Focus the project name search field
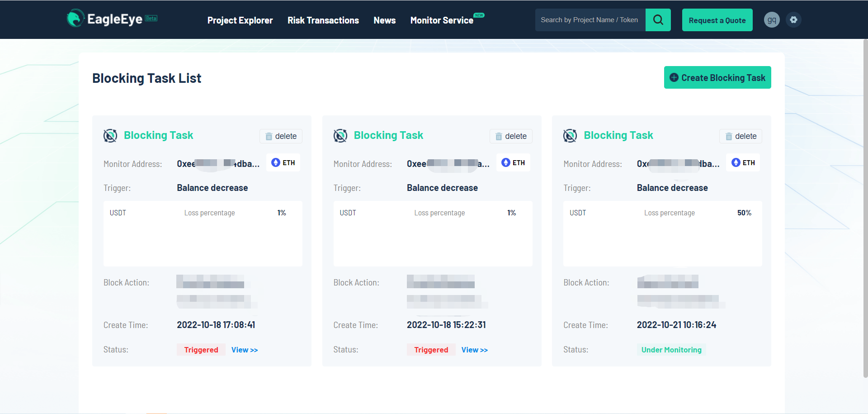Image resolution: width=868 pixels, height=414 pixels. (x=590, y=20)
